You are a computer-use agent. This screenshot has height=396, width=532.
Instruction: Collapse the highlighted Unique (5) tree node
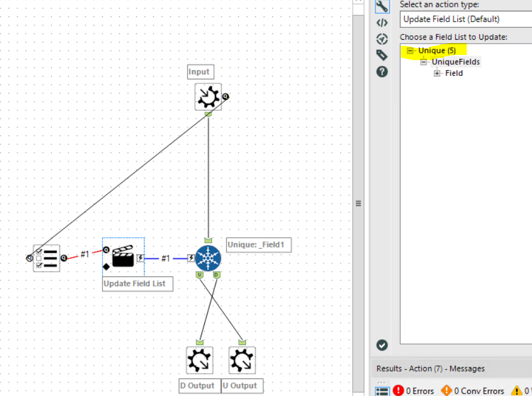(411, 50)
